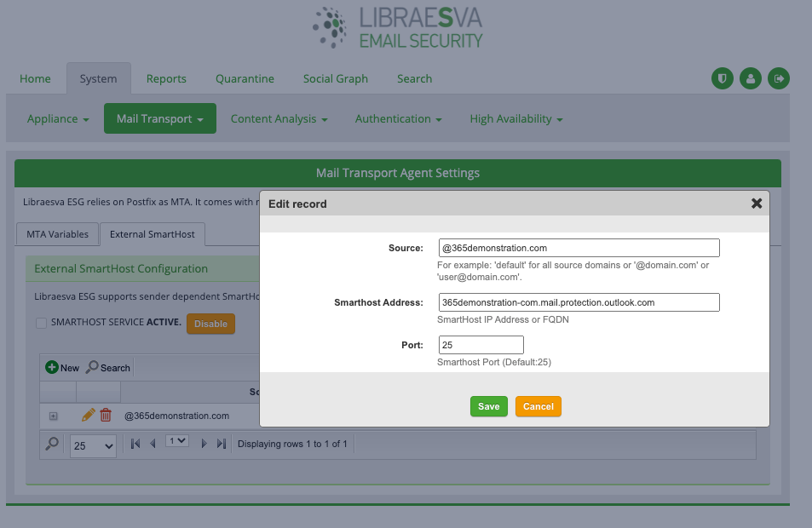Click the orange Cancel button
Screen dimensions: 812x528
coord(538,406)
